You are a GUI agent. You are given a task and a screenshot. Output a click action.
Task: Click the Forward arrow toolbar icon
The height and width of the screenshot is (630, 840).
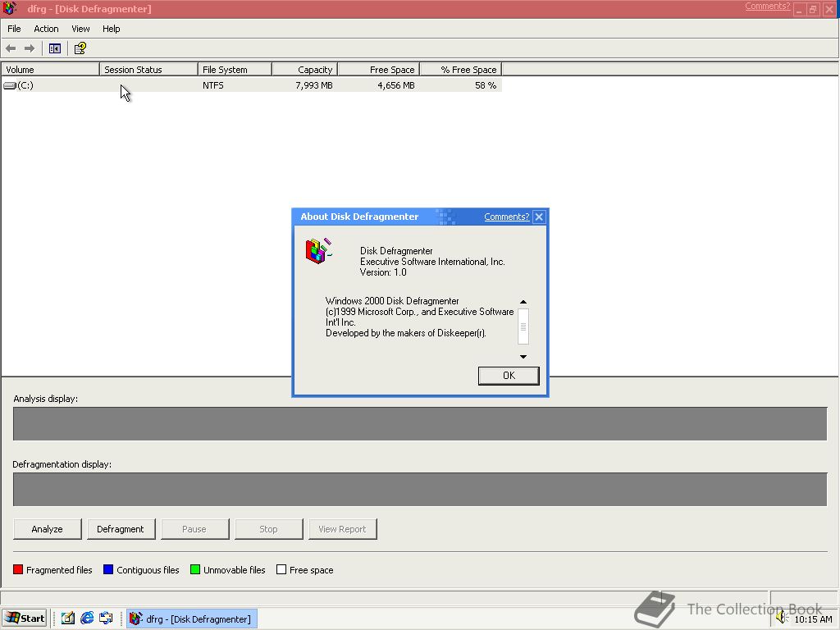30,48
